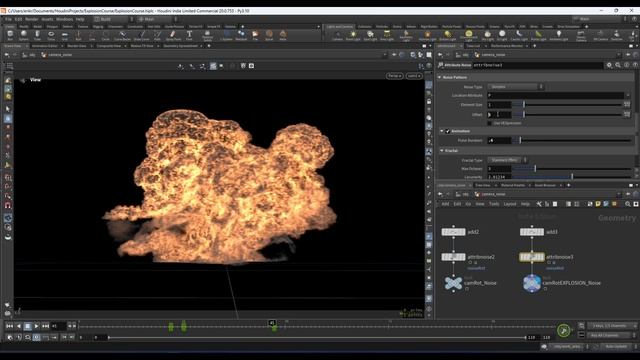Open the Location Attribute dropdown arrow

pos(628,95)
